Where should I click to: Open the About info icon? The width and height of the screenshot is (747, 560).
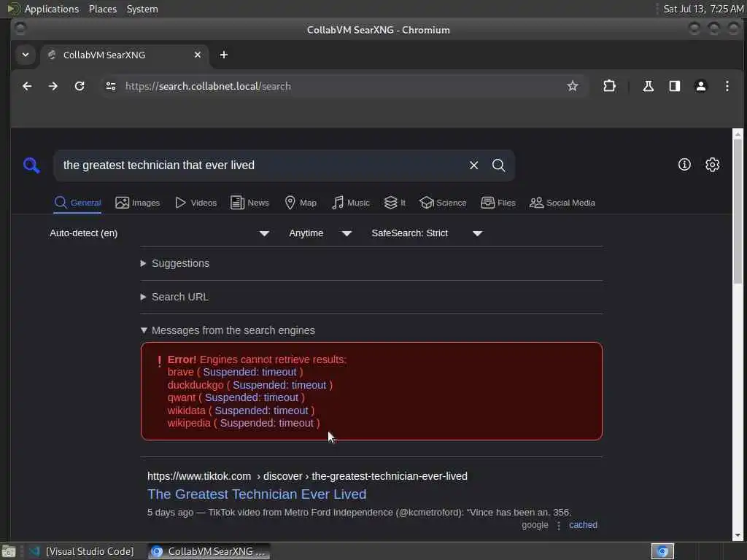point(684,165)
